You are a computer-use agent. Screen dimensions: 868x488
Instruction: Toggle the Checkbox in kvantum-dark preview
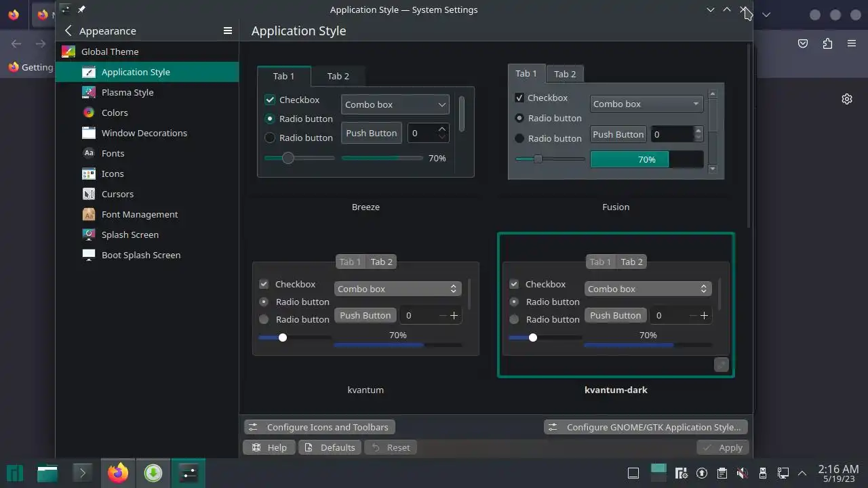(514, 284)
